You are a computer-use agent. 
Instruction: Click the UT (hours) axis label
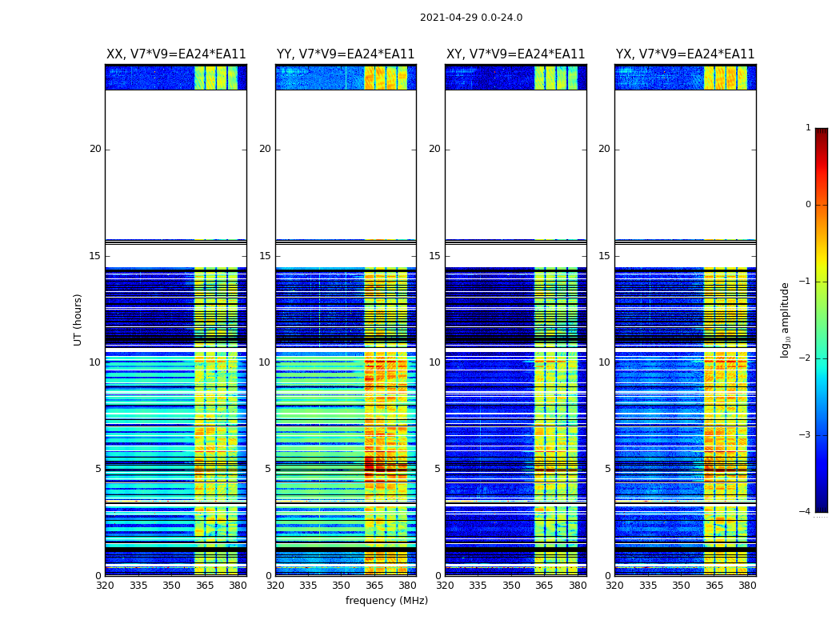(x=78, y=320)
